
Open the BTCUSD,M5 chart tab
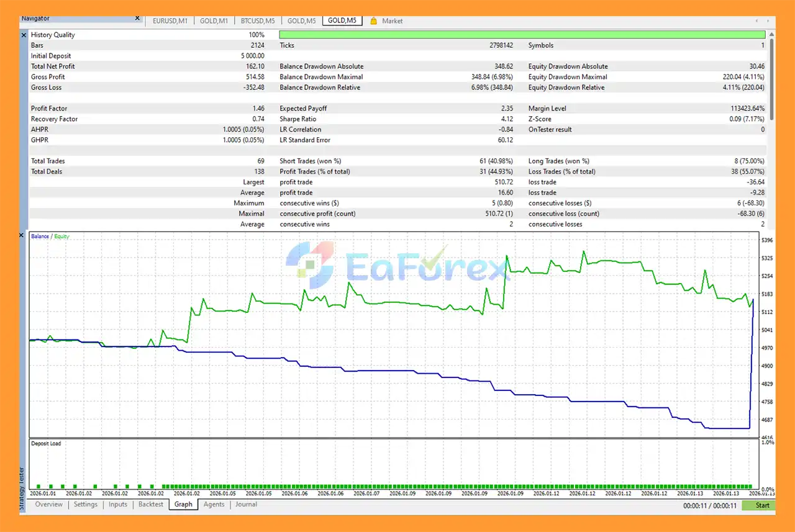[x=257, y=20]
